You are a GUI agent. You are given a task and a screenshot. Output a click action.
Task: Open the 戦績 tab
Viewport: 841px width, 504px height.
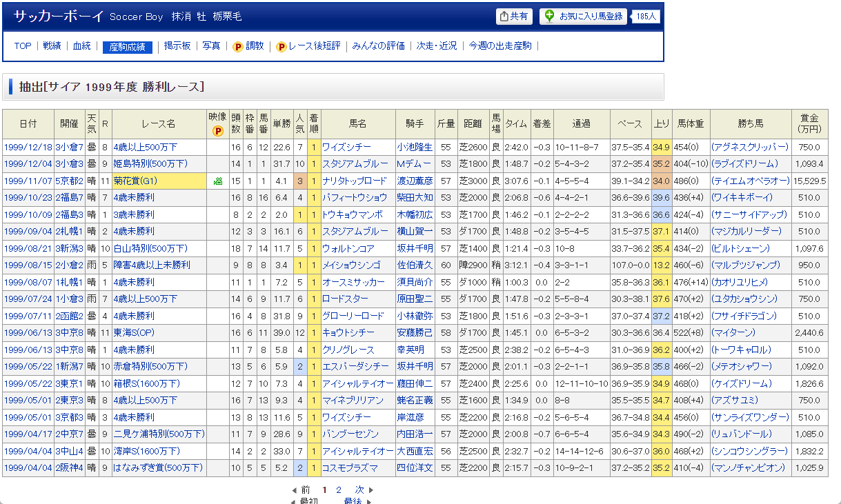tap(52, 46)
